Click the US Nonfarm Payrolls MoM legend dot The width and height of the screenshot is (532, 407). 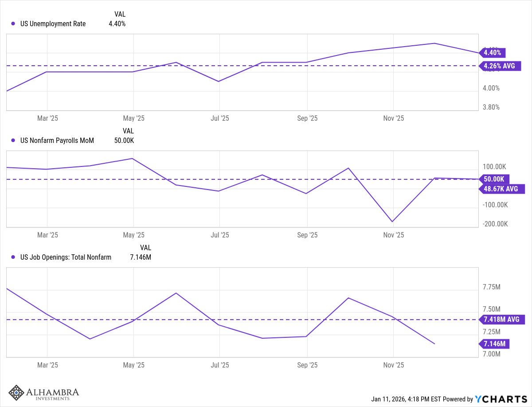click(x=13, y=141)
